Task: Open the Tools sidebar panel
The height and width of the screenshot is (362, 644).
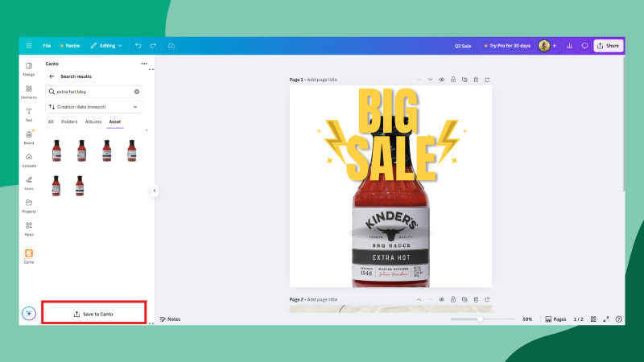Action: 29,183
